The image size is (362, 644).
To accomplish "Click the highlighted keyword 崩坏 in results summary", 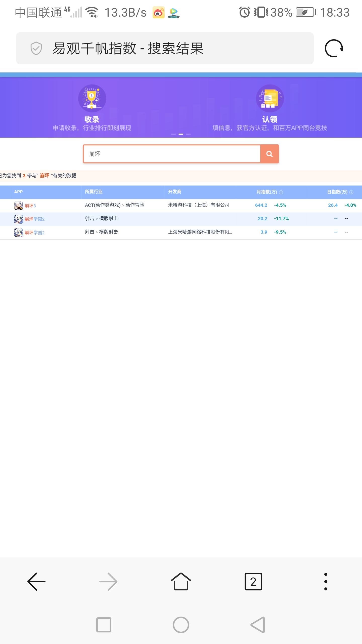I will pyautogui.click(x=44, y=176).
